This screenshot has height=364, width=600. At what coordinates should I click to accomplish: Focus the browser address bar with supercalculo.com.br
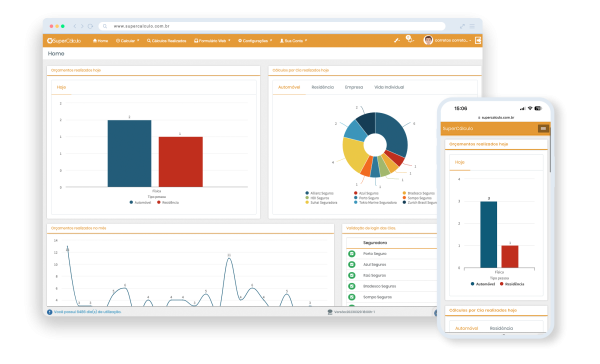(272, 26)
